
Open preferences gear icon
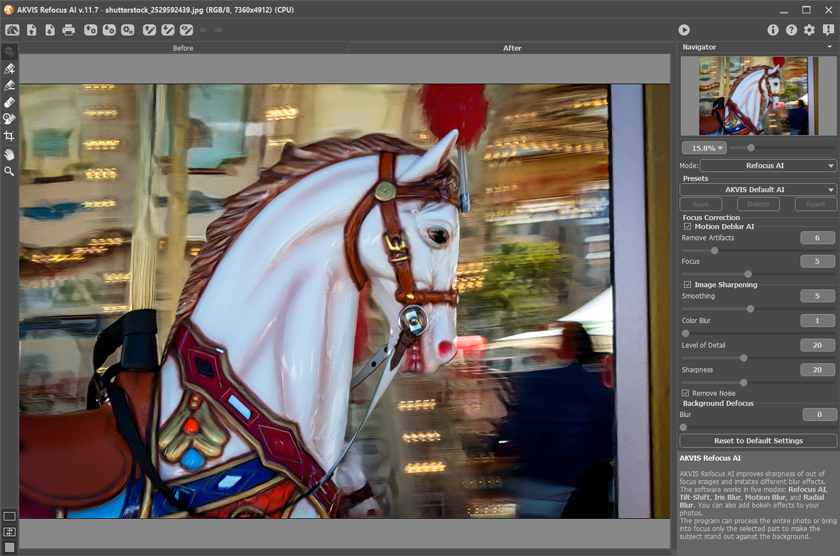[x=809, y=30]
